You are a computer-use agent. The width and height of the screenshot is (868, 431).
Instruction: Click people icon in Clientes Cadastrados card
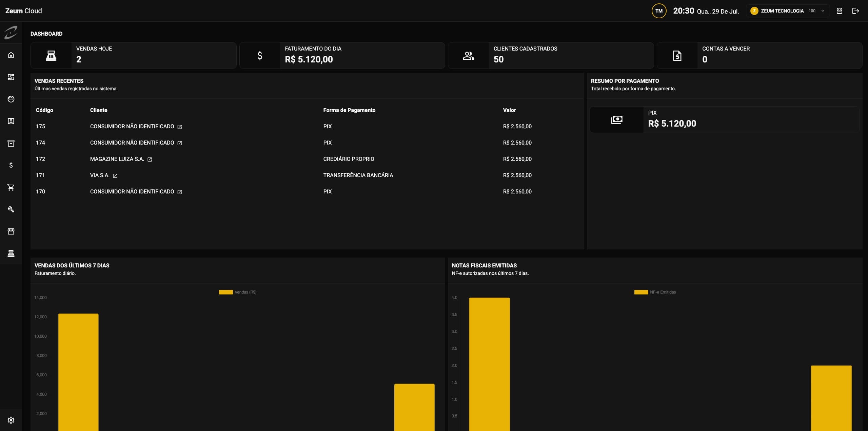469,56
